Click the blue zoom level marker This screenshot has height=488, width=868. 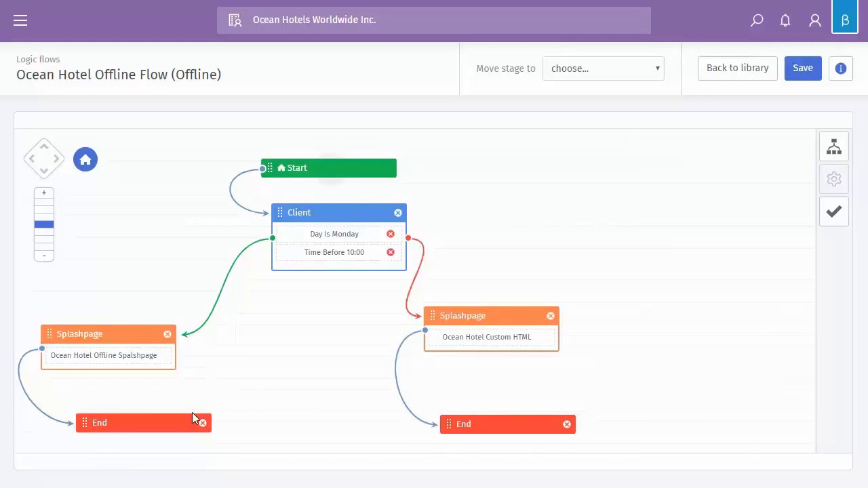(44, 224)
